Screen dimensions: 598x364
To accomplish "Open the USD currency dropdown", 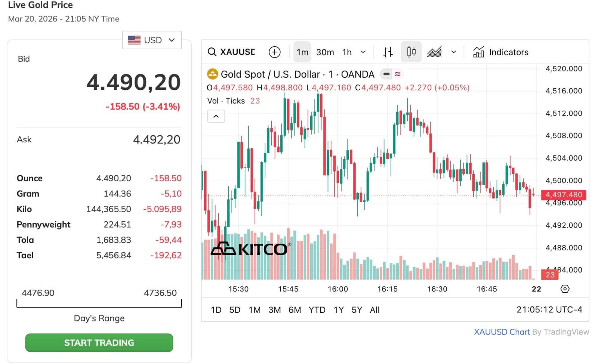I will [152, 40].
